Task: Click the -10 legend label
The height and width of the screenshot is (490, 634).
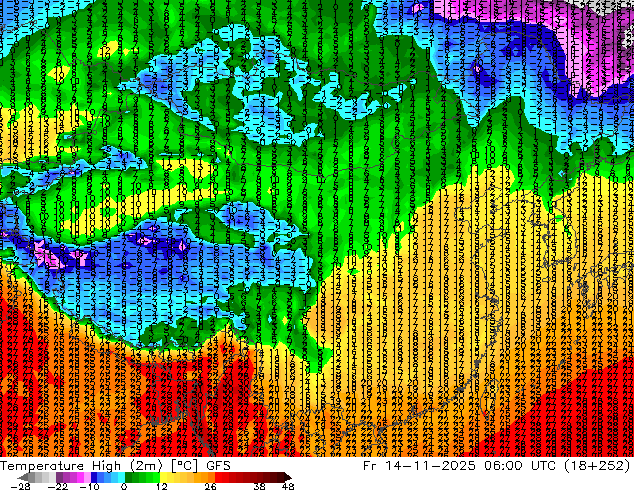Action: coord(89,486)
